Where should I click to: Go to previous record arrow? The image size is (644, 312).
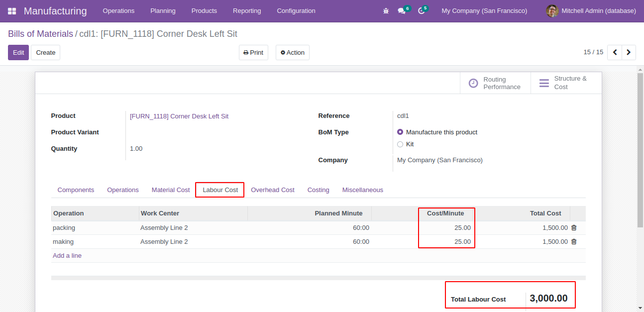tap(615, 52)
